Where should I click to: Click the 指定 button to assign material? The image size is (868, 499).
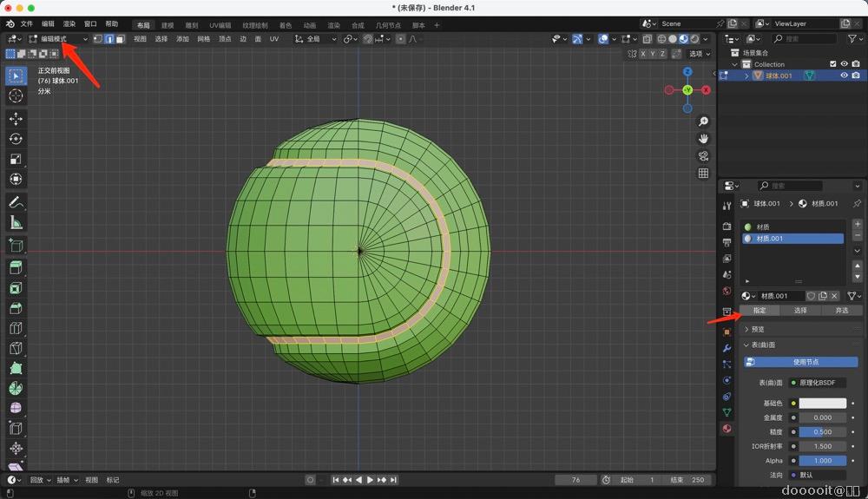(x=759, y=311)
